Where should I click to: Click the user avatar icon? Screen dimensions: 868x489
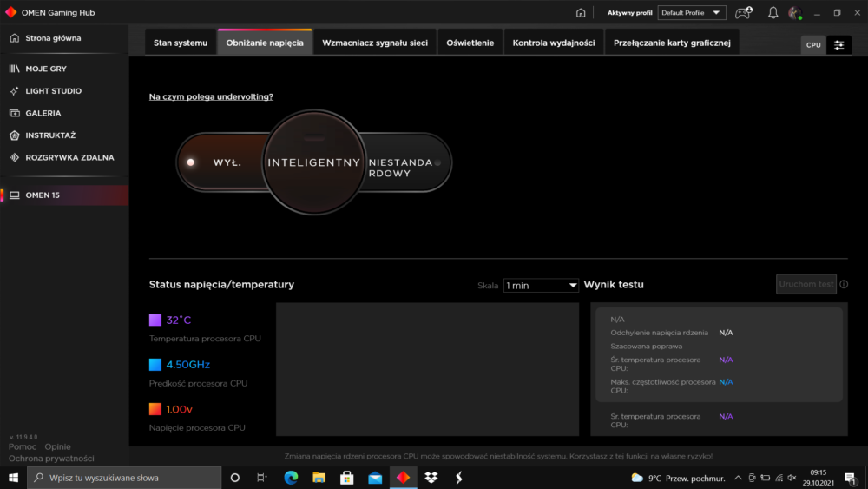click(795, 13)
